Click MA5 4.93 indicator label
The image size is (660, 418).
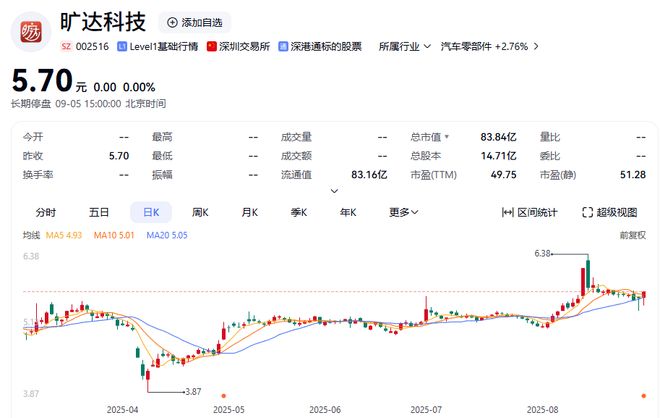click(64, 235)
